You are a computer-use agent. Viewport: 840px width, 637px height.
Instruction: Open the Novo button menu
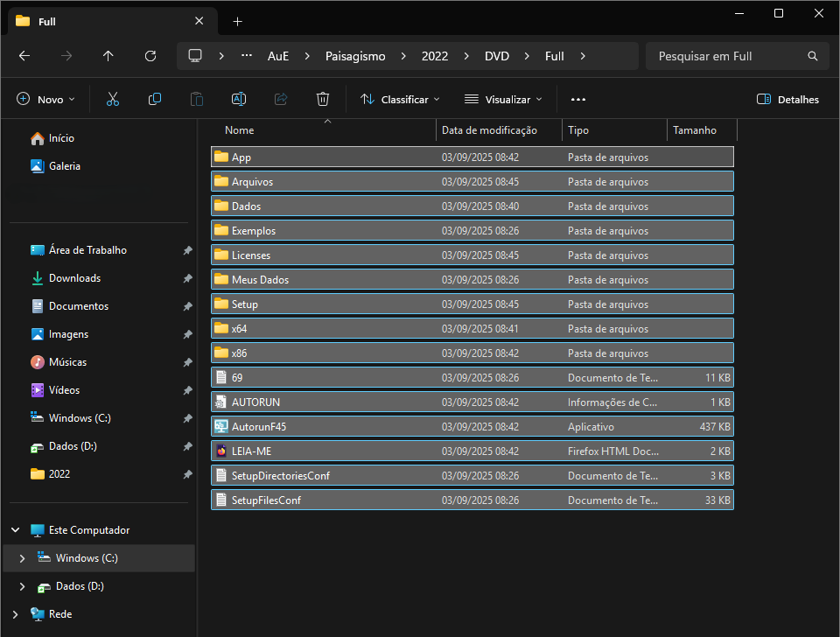tap(46, 100)
